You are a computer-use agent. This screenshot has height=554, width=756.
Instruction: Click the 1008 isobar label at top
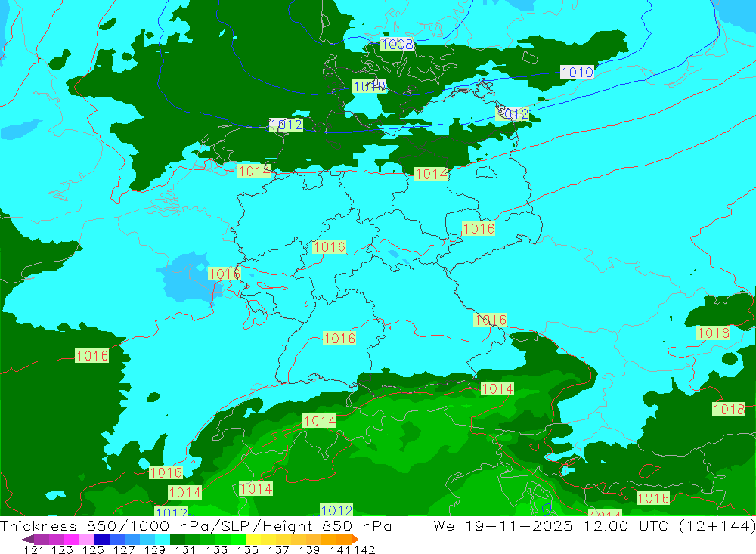pyautogui.click(x=397, y=45)
